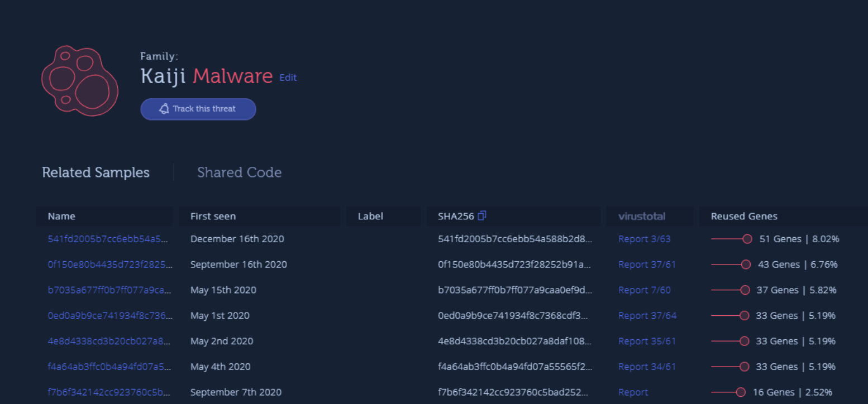Click the Kaiji malware family blob icon
Screen dimensions: 868x404
(80, 81)
